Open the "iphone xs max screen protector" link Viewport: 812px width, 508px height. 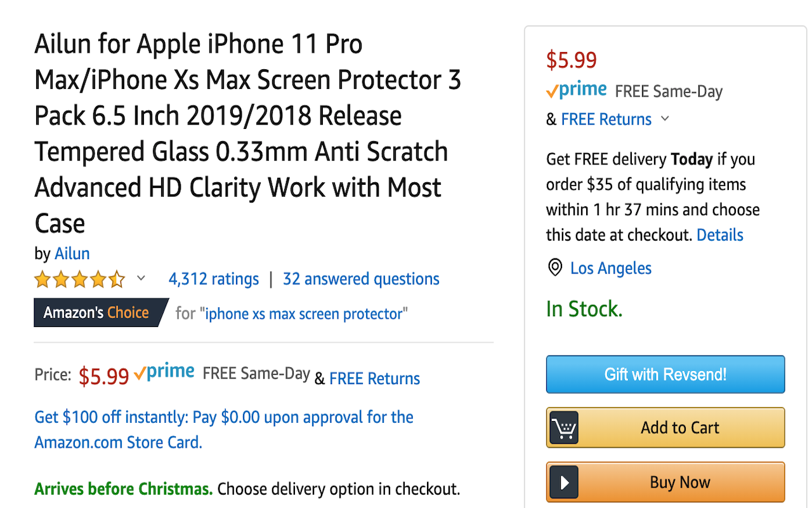coord(304,314)
